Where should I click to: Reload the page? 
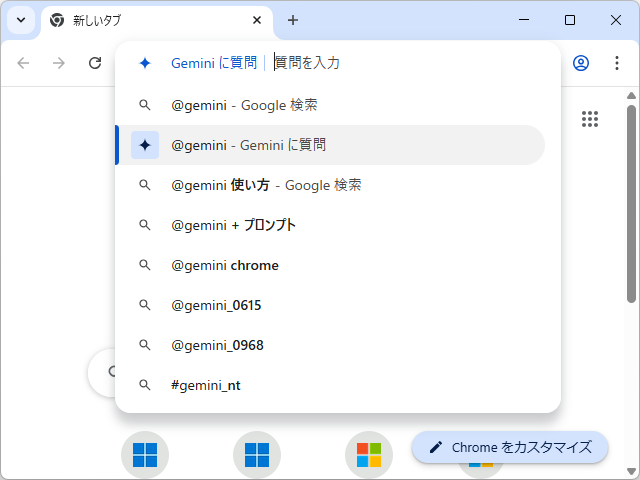pyautogui.click(x=95, y=63)
